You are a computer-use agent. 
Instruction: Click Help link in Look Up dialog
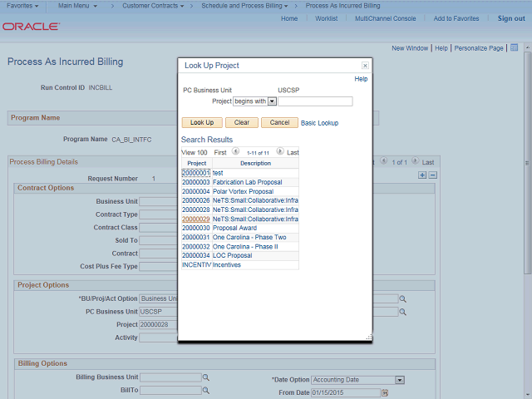(x=361, y=79)
